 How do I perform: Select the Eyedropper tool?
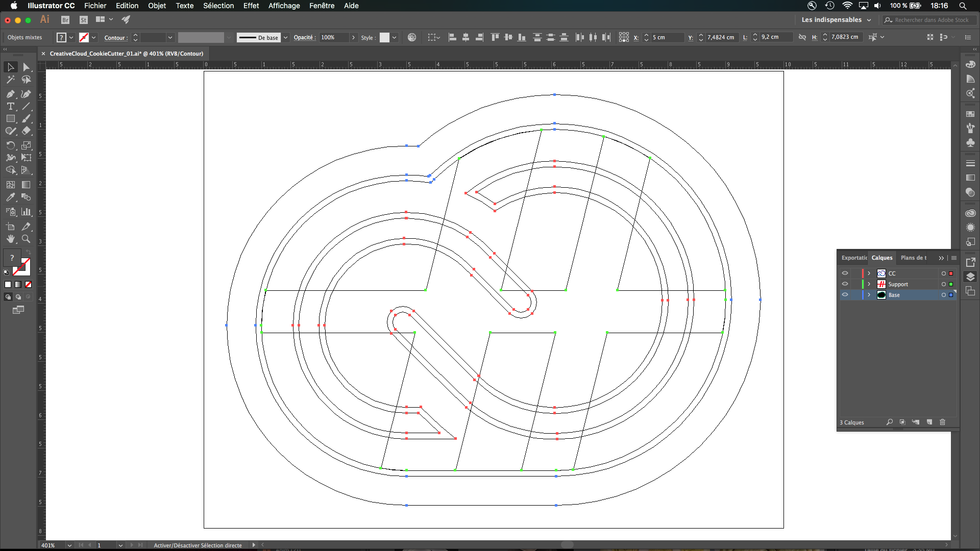tap(11, 197)
